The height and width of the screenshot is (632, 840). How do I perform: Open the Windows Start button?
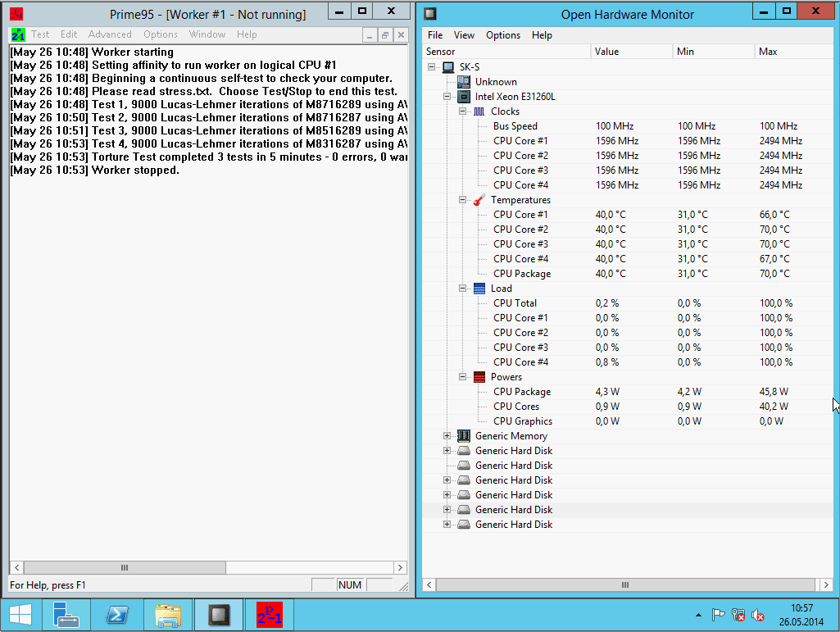point(20,615)
